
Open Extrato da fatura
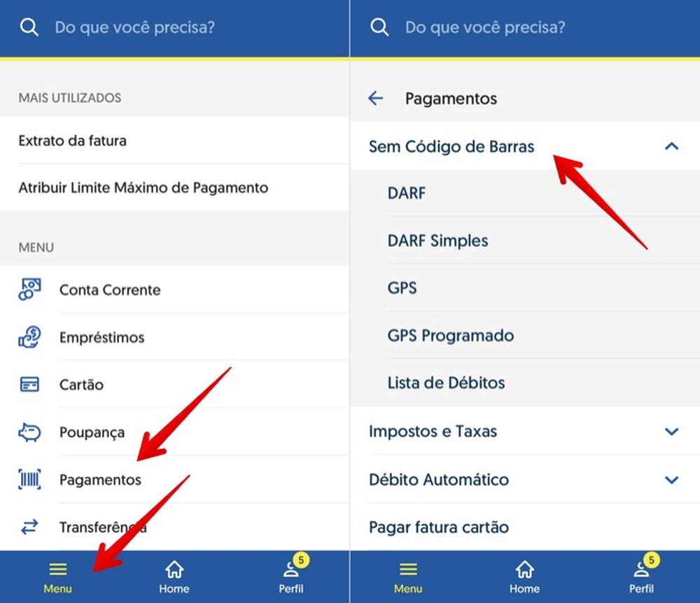pyautogui.click(x=73, y=141)
